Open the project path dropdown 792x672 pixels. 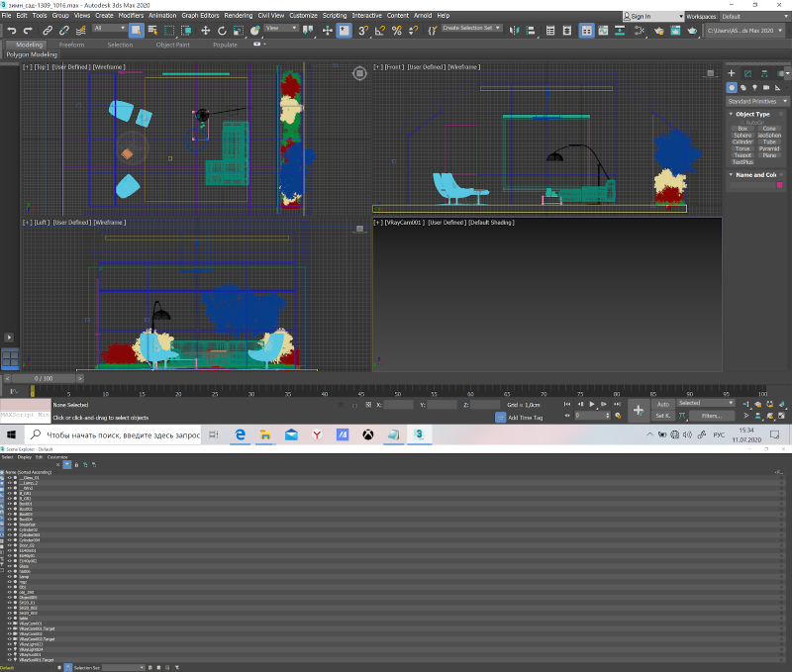coord(744,31)
